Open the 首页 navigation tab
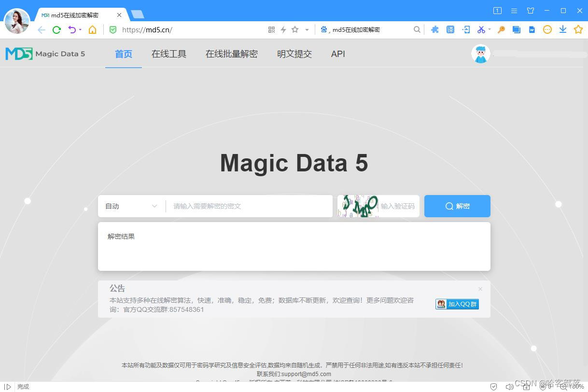The height and width of the screenshot is (392, 588). click(124, 54)
